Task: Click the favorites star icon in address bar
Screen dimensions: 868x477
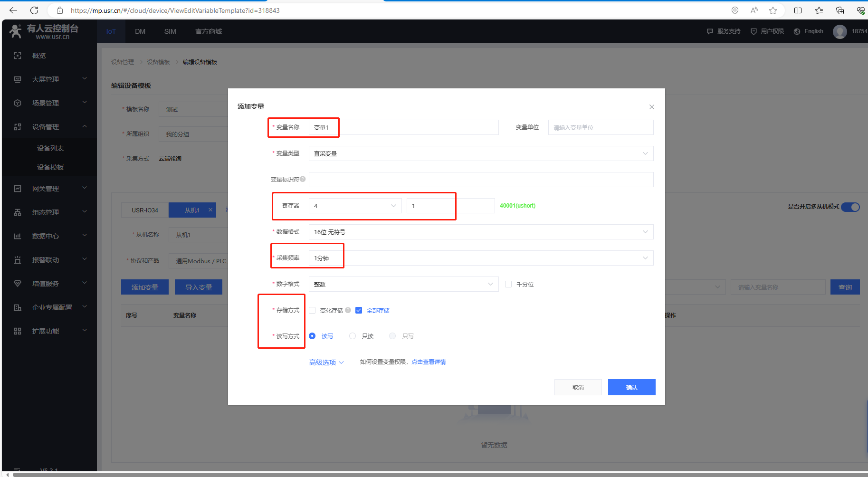Action: pos(773,10)
